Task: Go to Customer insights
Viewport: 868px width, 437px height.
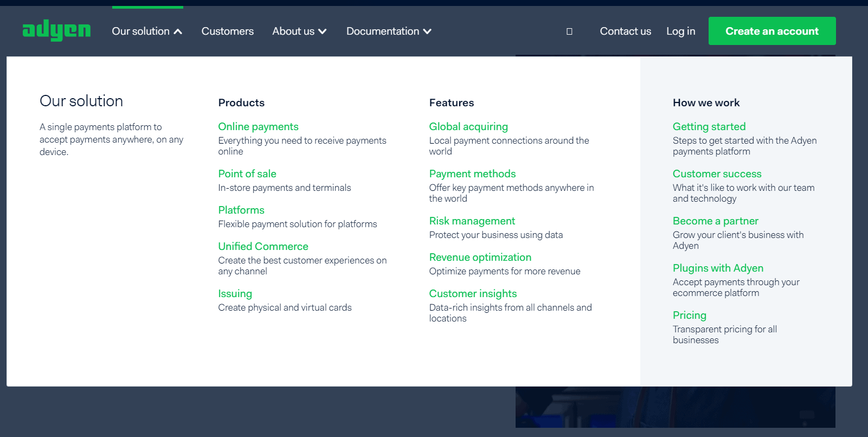Action: click(473, 293)
